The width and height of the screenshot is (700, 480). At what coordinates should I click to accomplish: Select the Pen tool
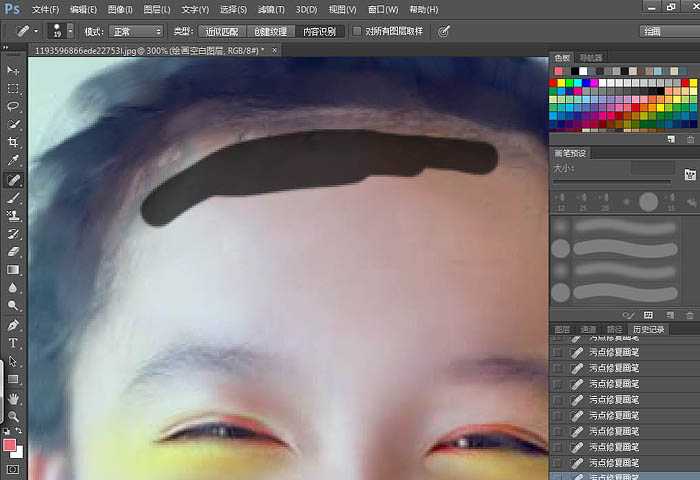click(13, 325)
